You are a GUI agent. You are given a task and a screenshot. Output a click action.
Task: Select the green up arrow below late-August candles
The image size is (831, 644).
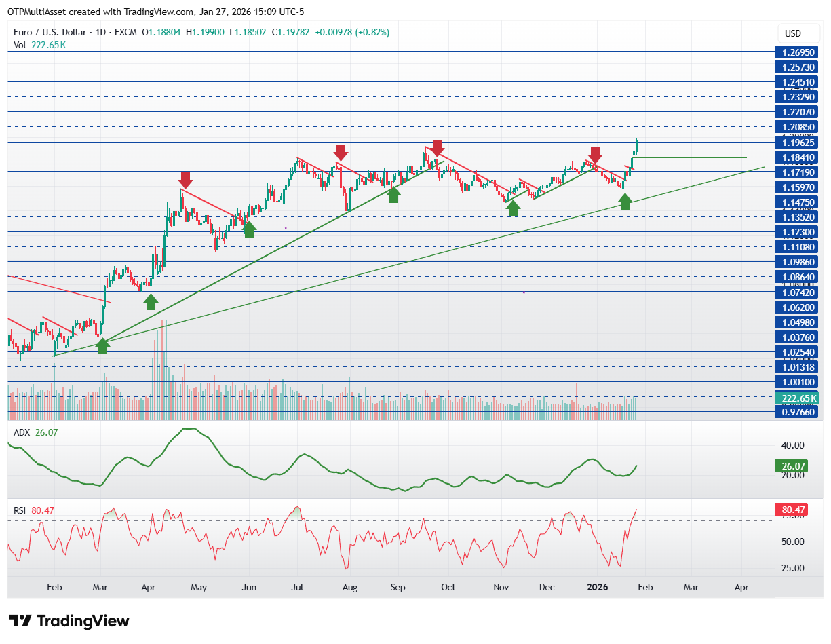point(393,195)
